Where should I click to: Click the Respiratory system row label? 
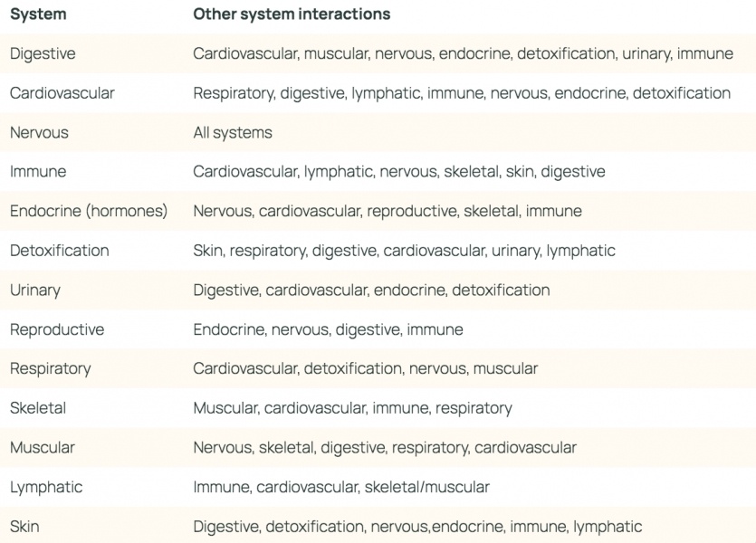tap(51, 368)
